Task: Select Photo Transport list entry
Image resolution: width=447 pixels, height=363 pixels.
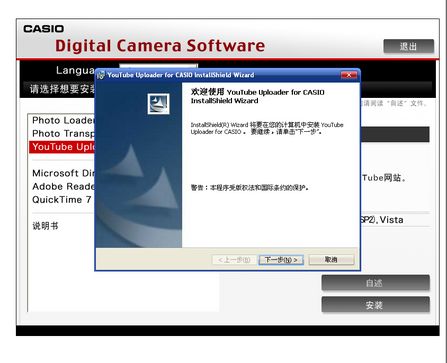Action: (63, 133)
